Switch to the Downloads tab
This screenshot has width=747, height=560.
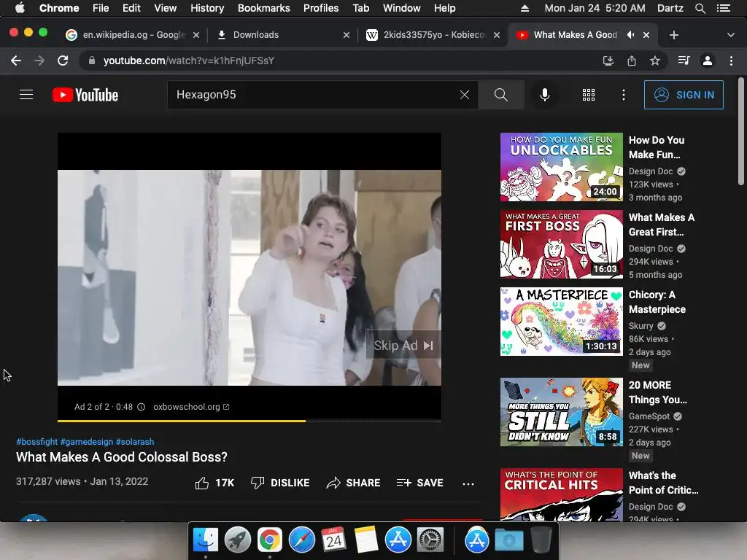(x=283, y=35)
